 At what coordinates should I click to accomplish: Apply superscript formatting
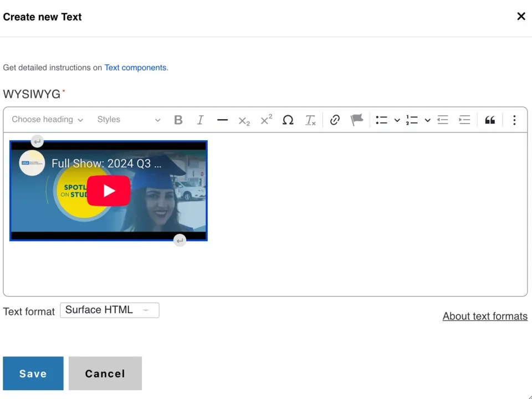click(x=265, y=120)
